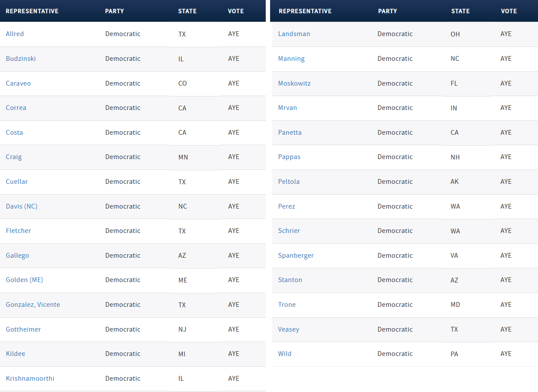Open the Gonzalez, Vicente link

click(33, 305)
